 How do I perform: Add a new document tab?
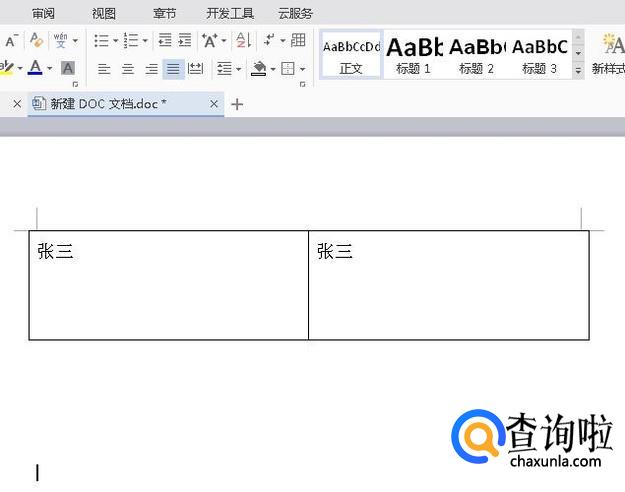[x=237, y=104]
